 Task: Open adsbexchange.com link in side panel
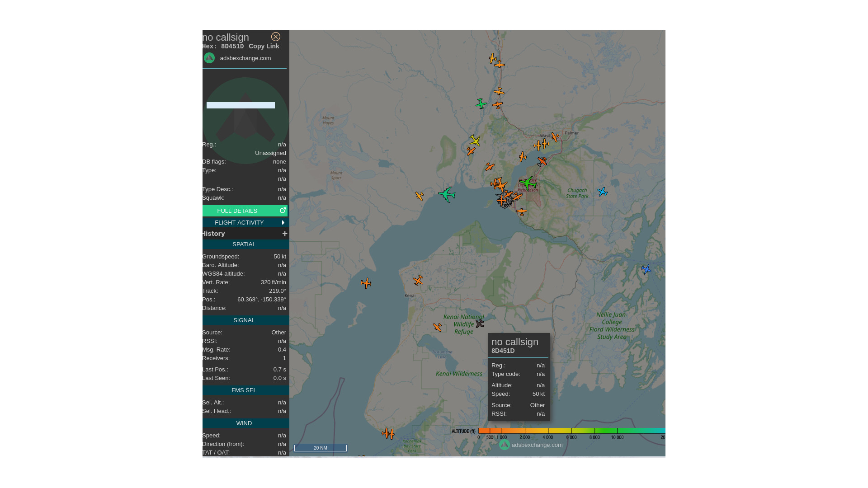click(x=245, y=58)
